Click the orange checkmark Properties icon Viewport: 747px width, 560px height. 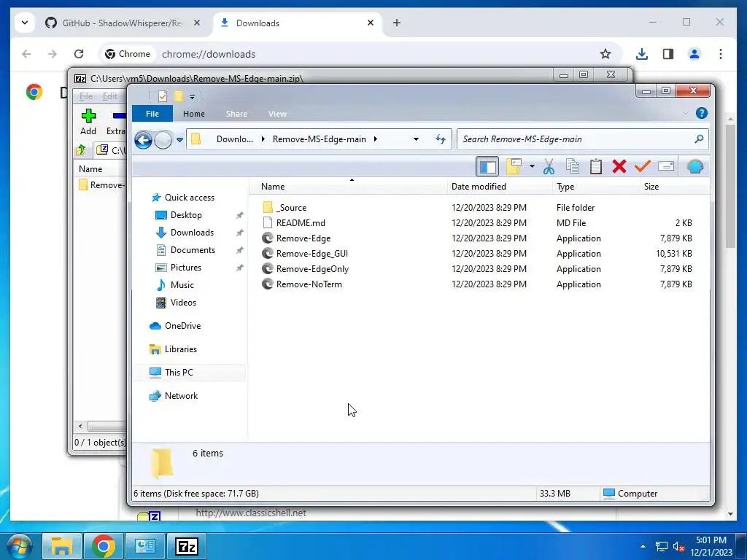click(x=642, y=166)
